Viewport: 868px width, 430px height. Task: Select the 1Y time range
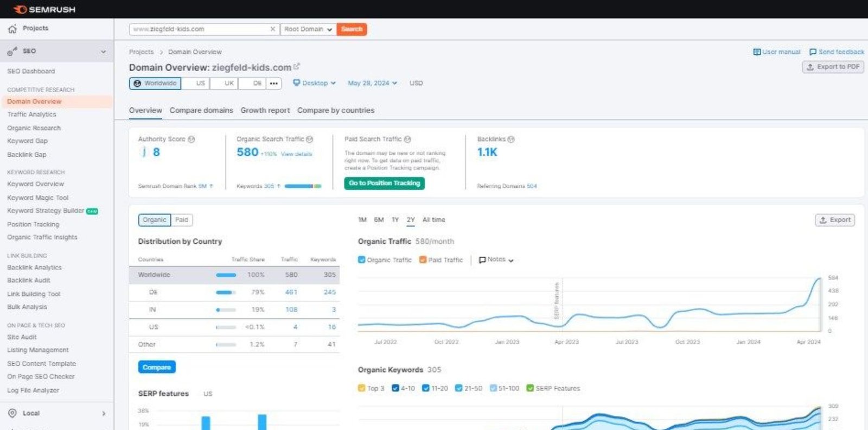coord(395,220)
